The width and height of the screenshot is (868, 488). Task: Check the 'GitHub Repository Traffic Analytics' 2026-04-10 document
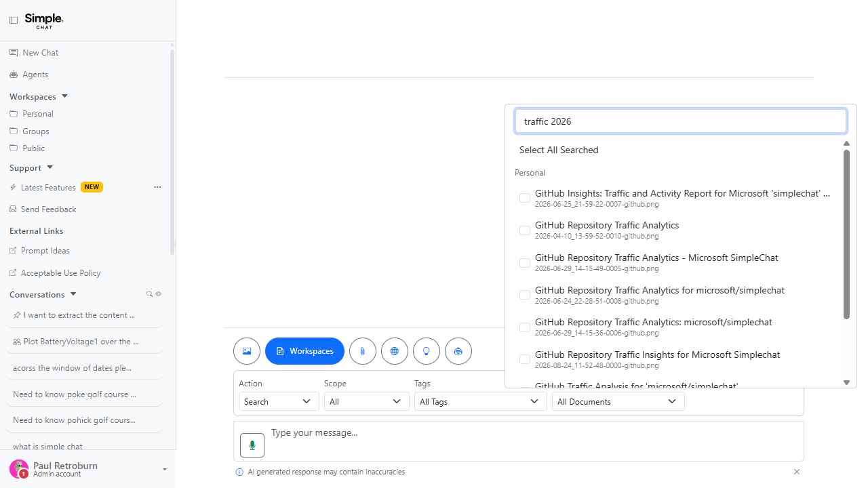[525, 230]
